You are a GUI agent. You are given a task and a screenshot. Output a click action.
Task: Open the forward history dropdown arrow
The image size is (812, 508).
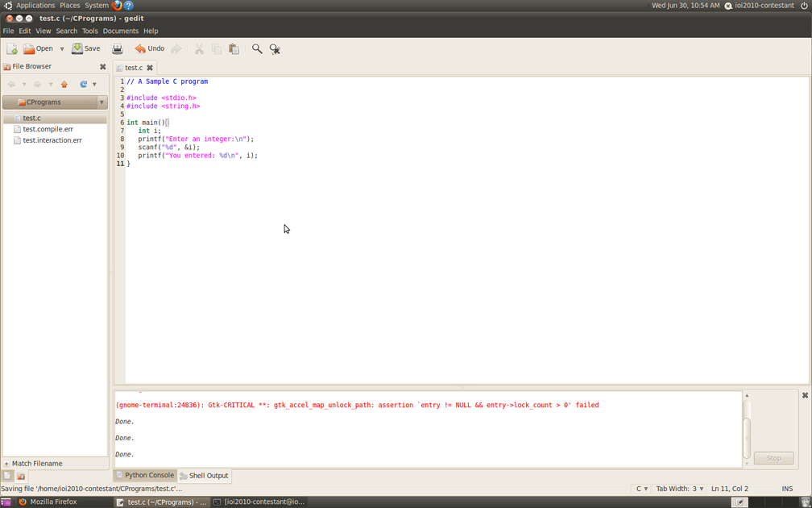[51, 84]
